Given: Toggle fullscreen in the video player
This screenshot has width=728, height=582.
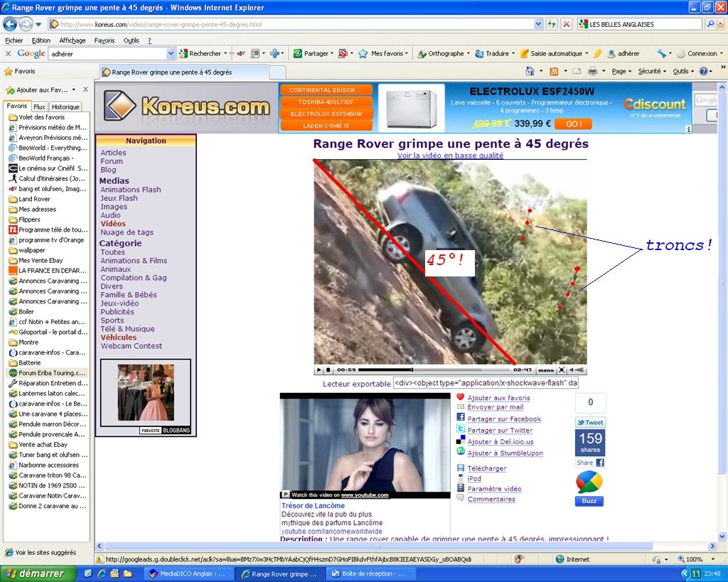Looking at the screenshot, I should coord(562,370).
